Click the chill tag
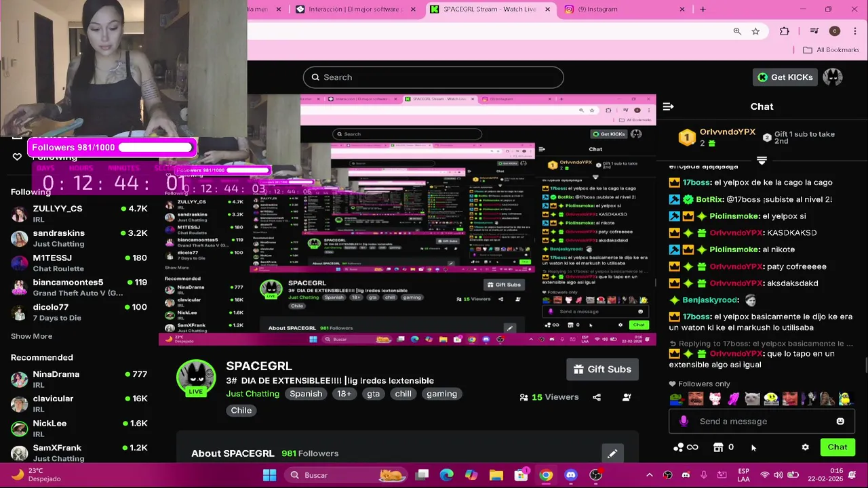 point(403,394)
